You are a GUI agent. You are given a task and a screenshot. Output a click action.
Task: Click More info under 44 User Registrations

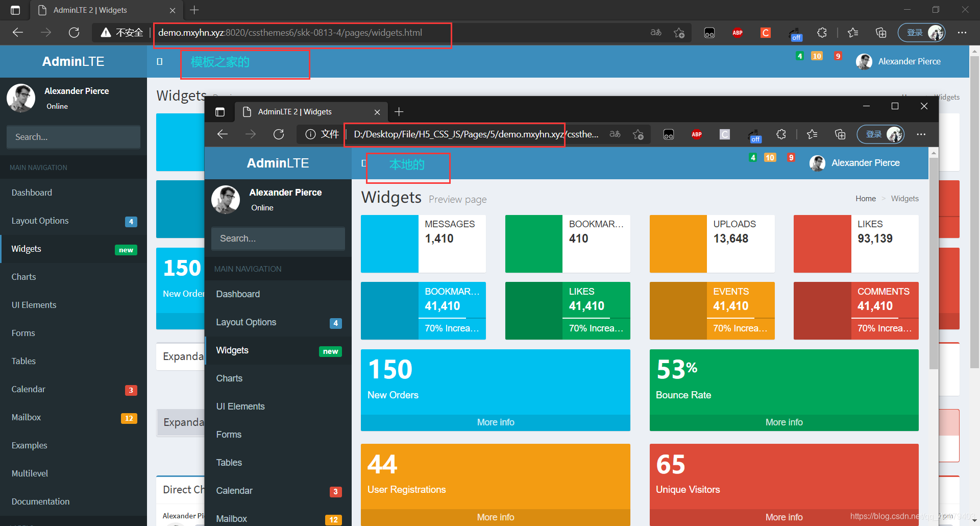pos(495,517)
